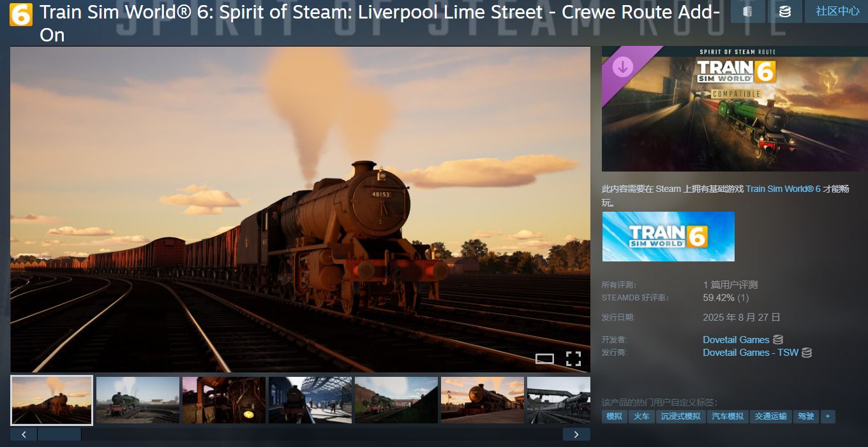This screenshot has width=868, height=447.
Task: Click the release date 2025 年 8 月 27 日
Action: pos(742,317)
